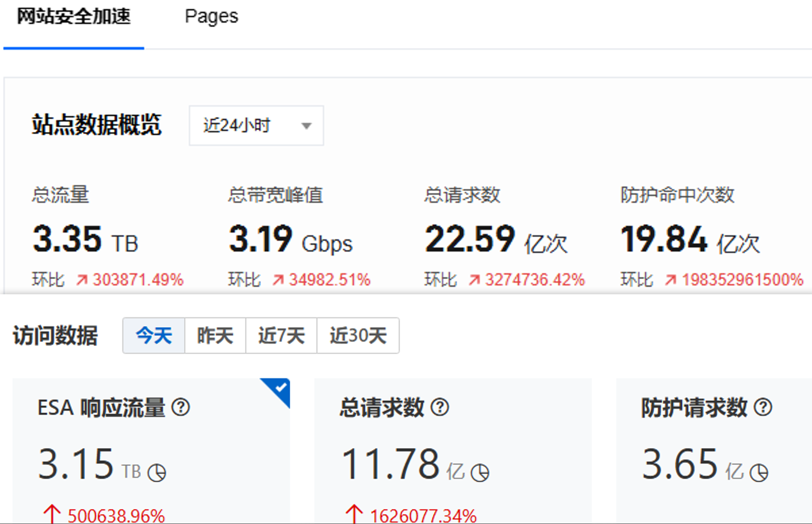
Task: Click help icon beside ESA 响应流量
Action: pyautogui.click(x=181, y=407)
